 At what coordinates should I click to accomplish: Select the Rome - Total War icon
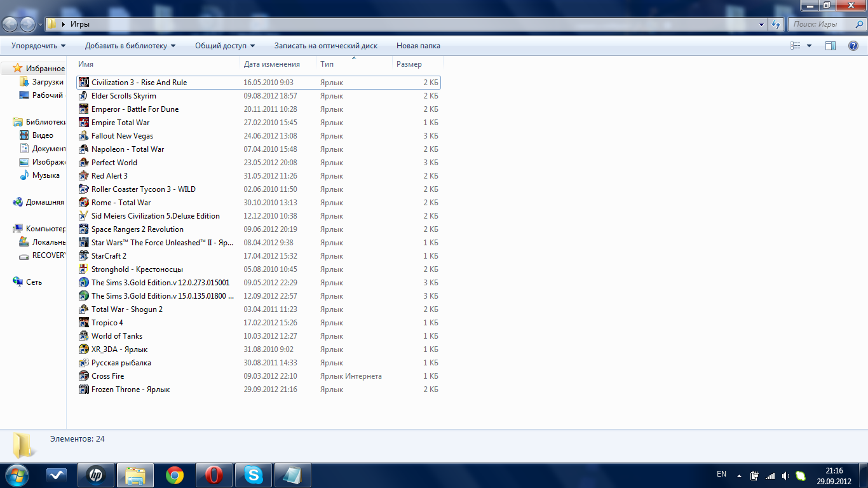coord(83,203)
